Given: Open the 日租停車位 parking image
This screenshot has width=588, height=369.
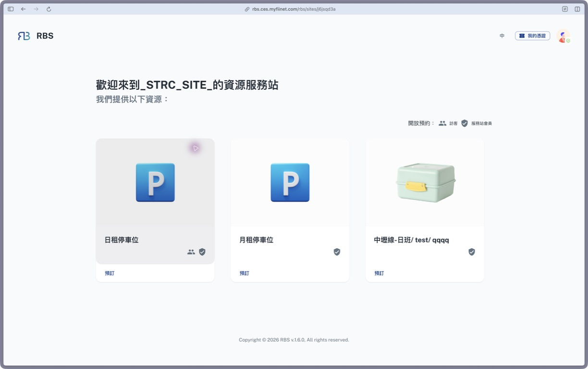Looking at the screenshot, I should [x=155, y=183].
